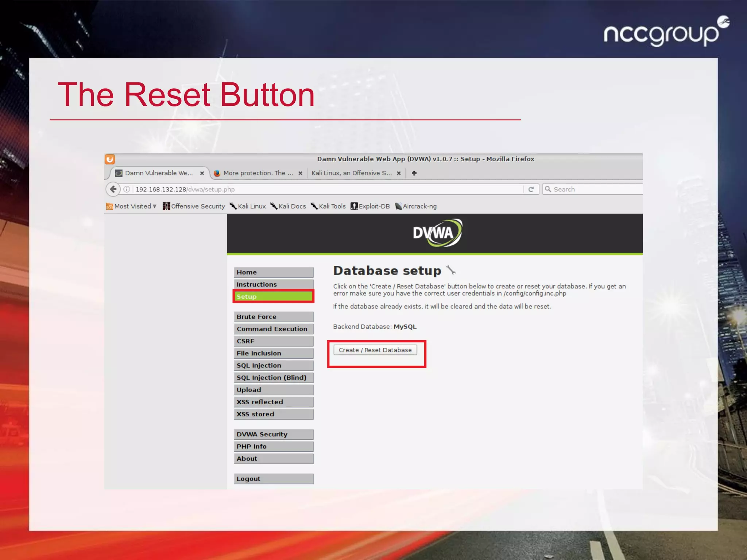The image size is (747, 560).
Task: Click the Firefox window title text
Action: pos(425,159)
